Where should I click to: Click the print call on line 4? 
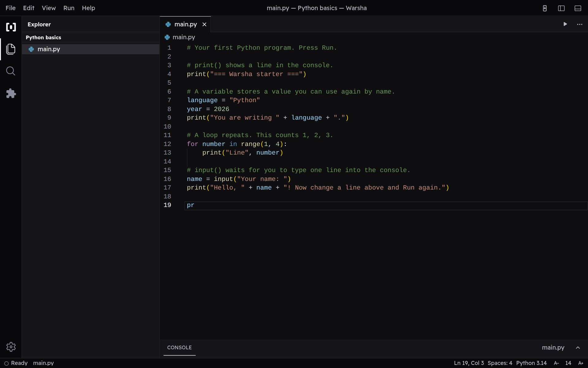(x=247, y=74)
